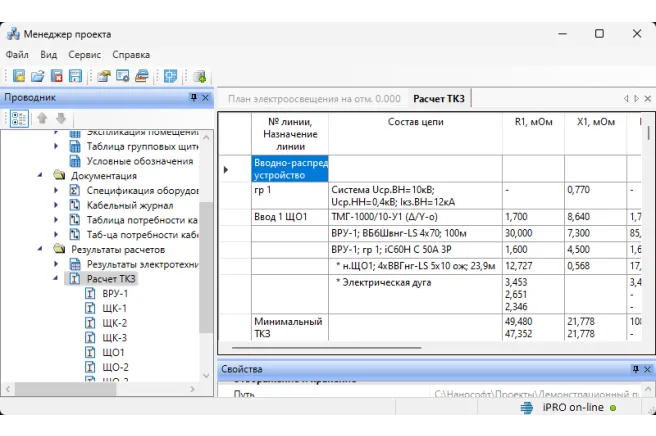Toggle auto-hide pin on Свойства panel
656x436 pixels.
pyautogui.click(x=634, y=370)
